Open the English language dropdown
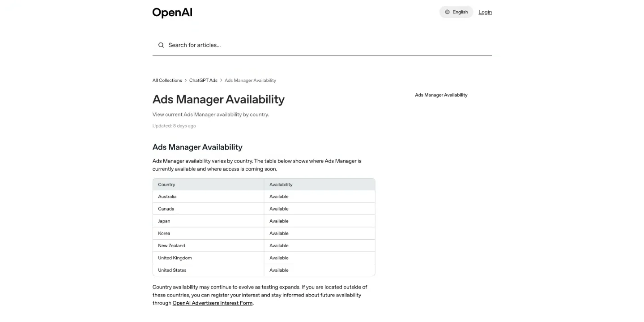Image resolution: width=644 pixels, height=322 pixels. 456,12
